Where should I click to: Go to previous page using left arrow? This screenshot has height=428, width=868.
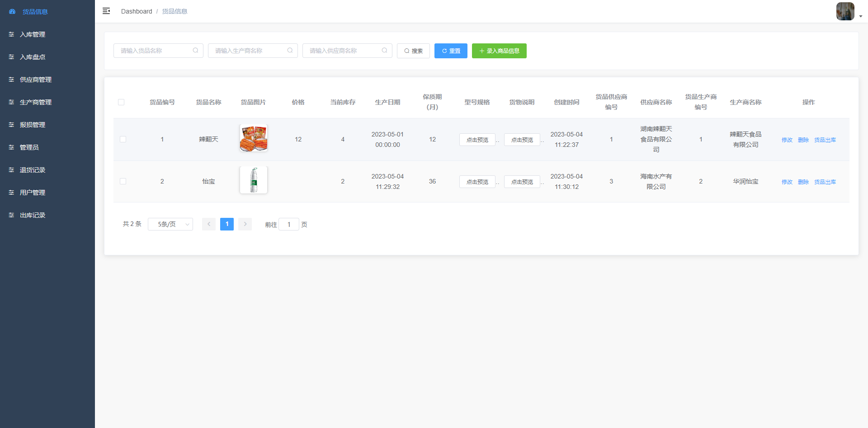tap(209, 224)
